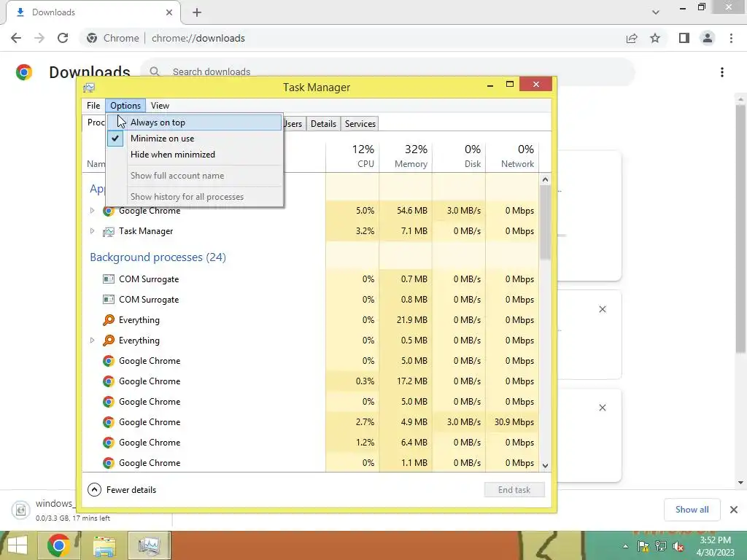
Task: Close the Downloads tab
Action: click(169, 12)
